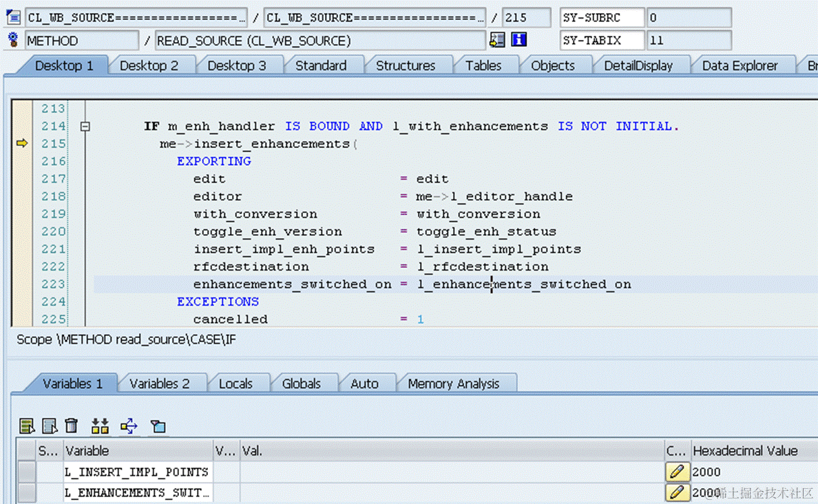Show the Globals tab
The image size is (818, 504).
coord(301,384)
